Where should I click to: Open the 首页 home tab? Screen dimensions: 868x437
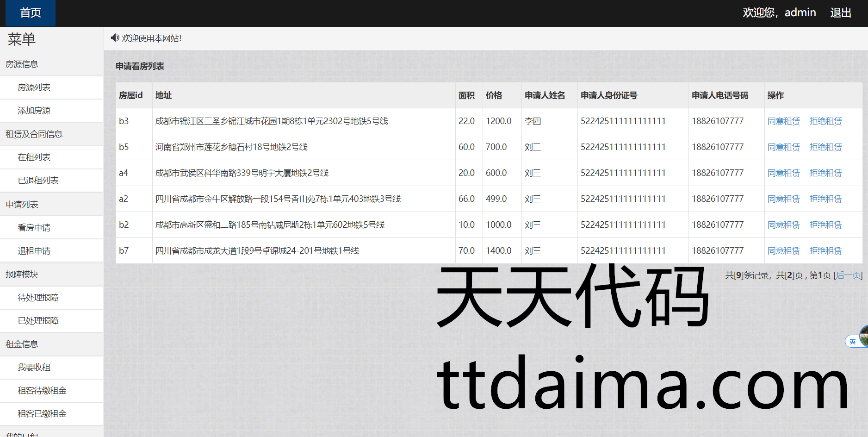point(31,13)
